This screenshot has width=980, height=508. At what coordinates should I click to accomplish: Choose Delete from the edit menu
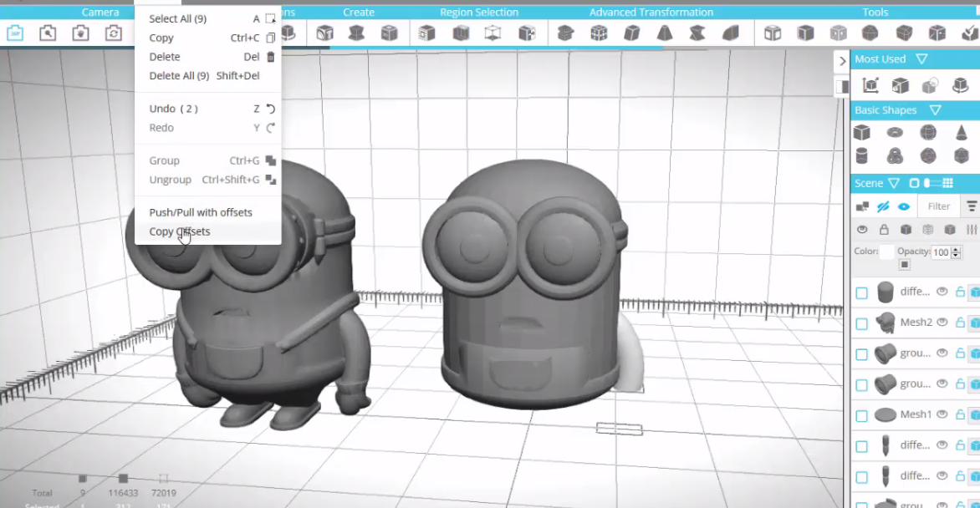208,57
